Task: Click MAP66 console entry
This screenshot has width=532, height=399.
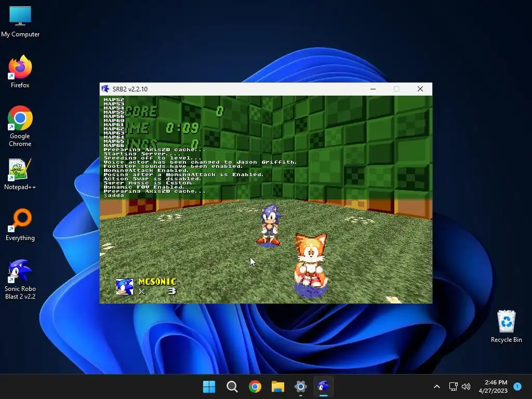Action: coord(114,145)
